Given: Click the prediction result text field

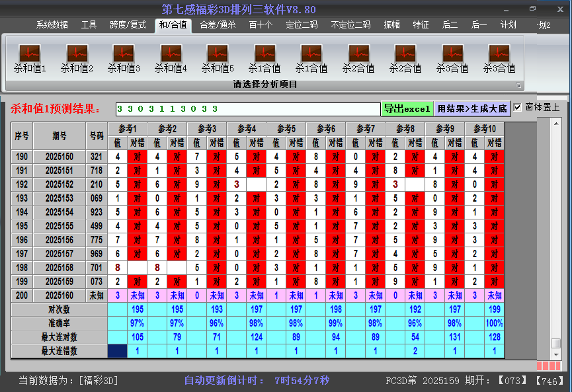Looking at the screenshot, I should 248,109.
